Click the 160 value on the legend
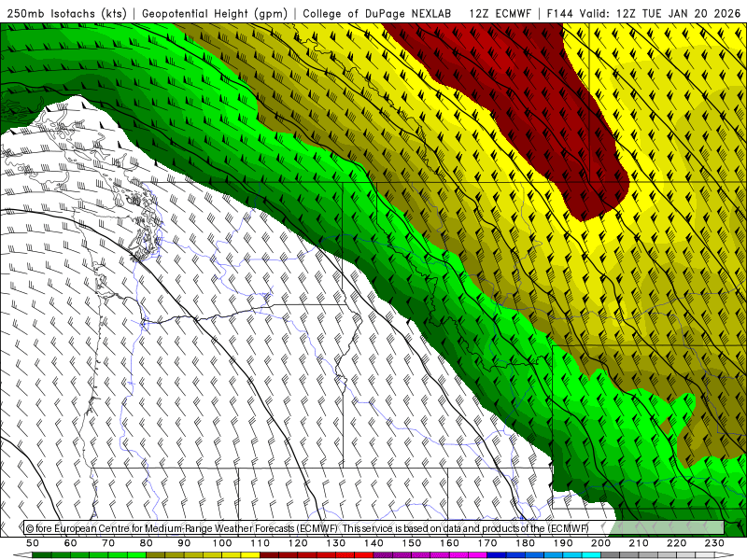747x560 pixels. [x=449, y=543]
